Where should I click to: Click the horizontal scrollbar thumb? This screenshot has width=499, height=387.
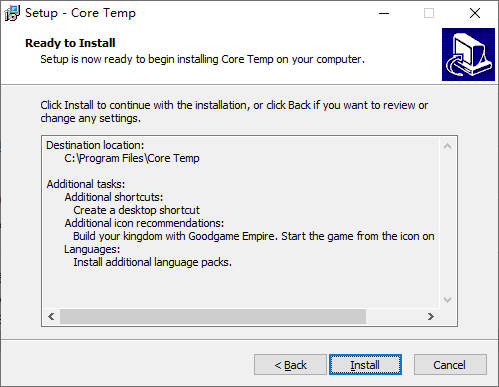tap(213, 316)
